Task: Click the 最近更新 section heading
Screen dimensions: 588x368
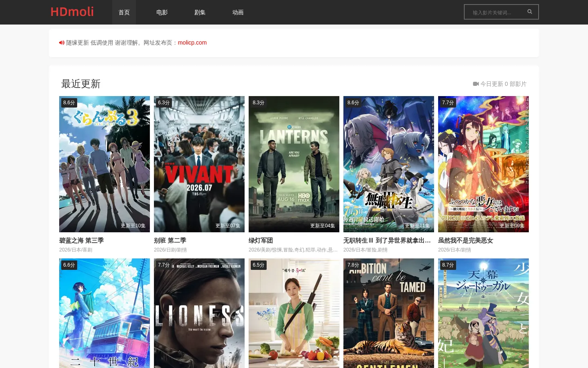Action: [81, 84]
